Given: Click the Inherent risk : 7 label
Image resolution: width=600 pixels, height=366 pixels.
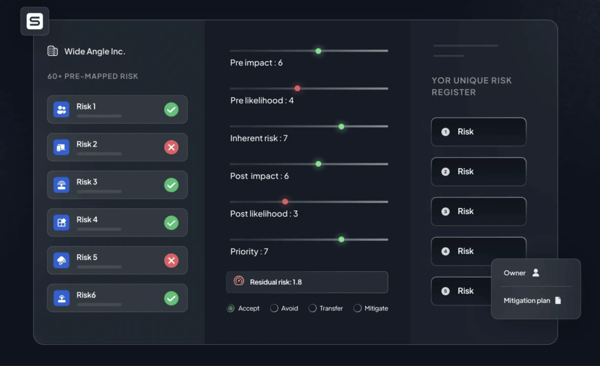Looking at the screenshot, I should tap(259, 138).
